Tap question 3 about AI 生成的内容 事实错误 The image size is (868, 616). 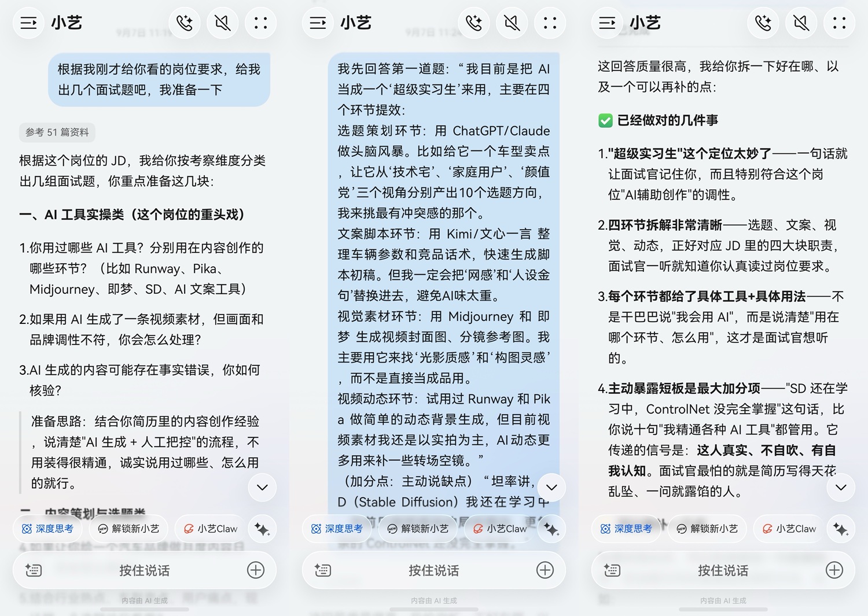tap(140, 380)
